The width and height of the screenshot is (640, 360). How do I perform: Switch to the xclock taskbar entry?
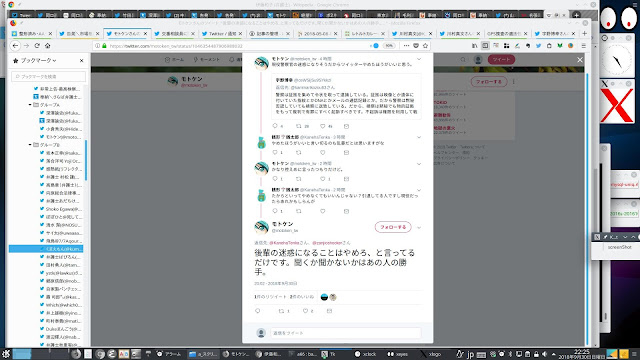click(x=365, y=354)
